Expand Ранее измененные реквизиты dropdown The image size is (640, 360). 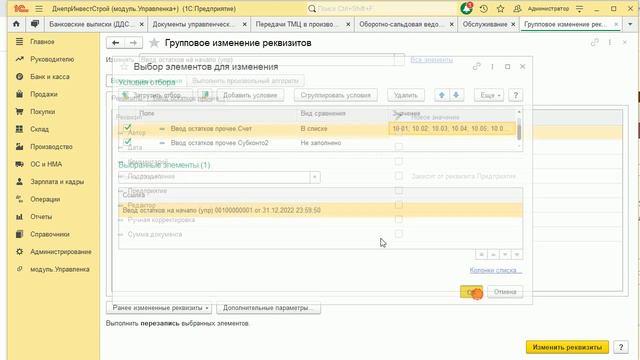point(159,308)
